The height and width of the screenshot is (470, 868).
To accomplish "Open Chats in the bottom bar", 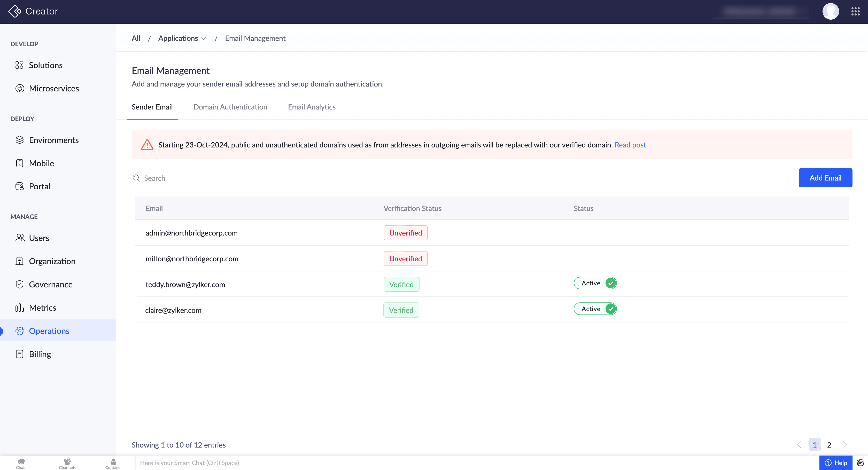I will 21,463.
